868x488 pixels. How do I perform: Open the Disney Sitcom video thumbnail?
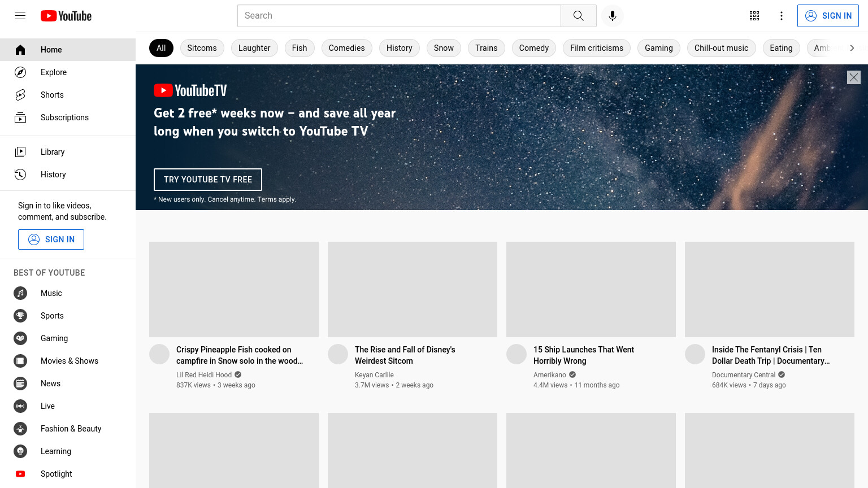pos(413,290)
